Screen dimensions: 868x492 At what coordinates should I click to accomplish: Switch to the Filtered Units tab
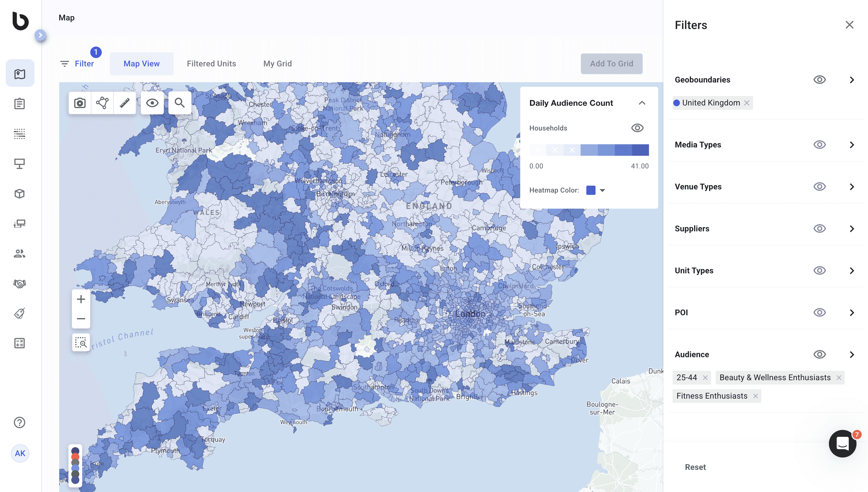click(x=212, y=64)
